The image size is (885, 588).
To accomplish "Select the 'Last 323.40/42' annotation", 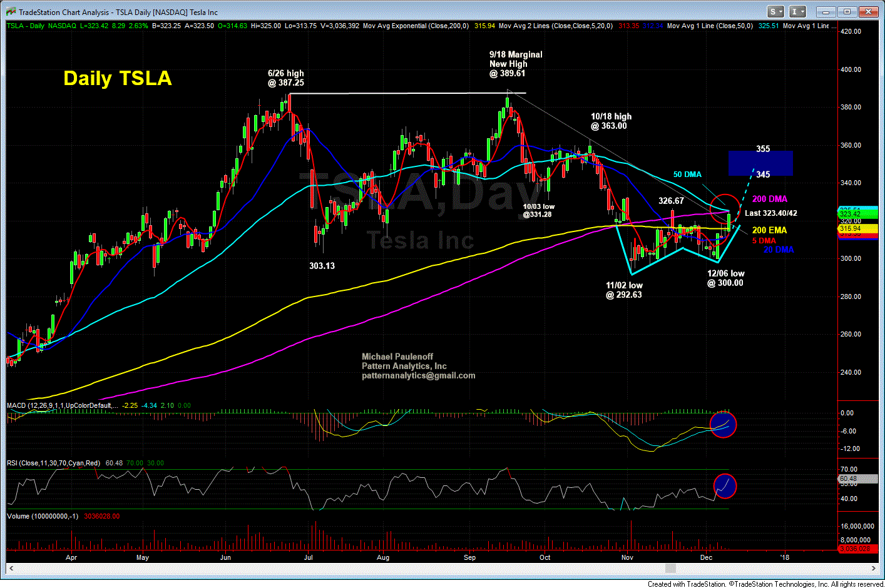I will 771,213.
